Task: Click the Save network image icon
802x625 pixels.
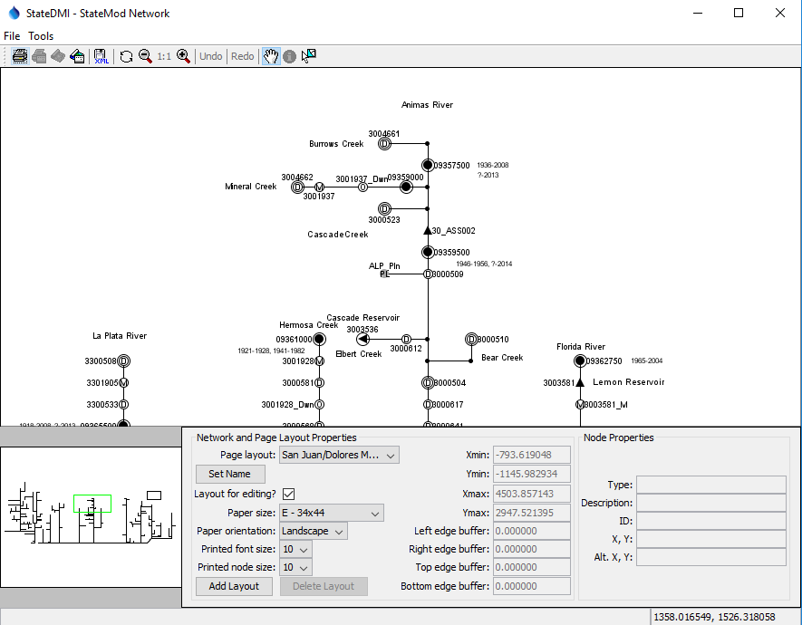Action: tap(77, 56)
